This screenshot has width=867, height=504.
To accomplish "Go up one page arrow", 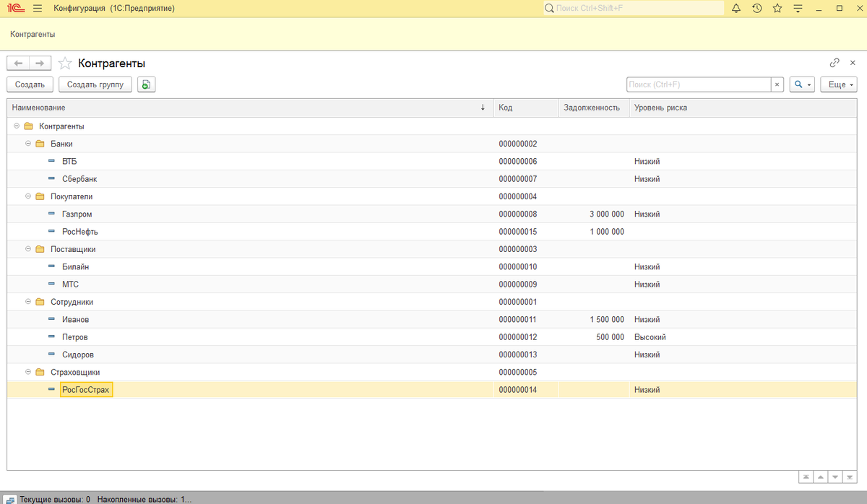I will pyautogui.click(x=821, y=477).
